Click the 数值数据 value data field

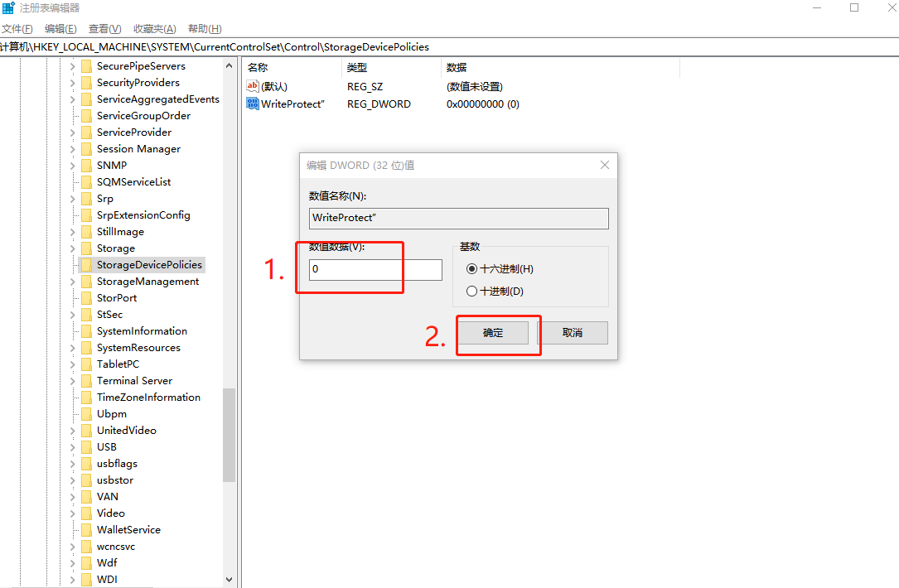coord(375,270)
